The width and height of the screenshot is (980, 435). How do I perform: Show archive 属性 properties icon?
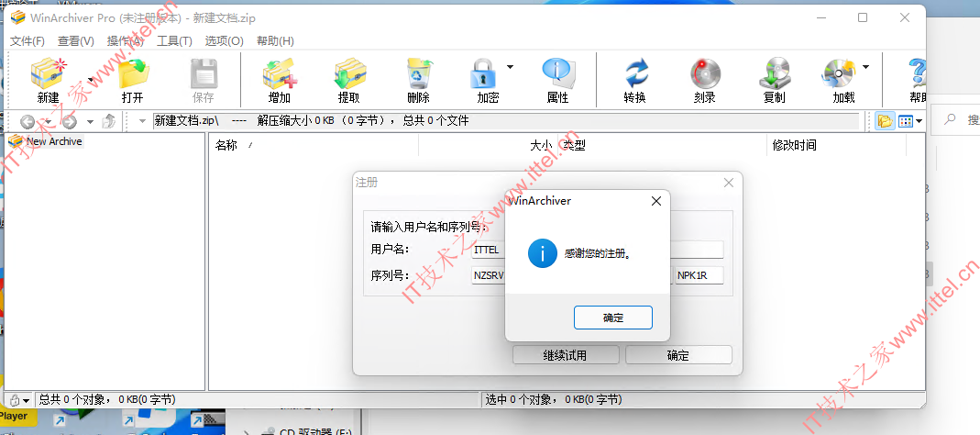pos(557,73)
